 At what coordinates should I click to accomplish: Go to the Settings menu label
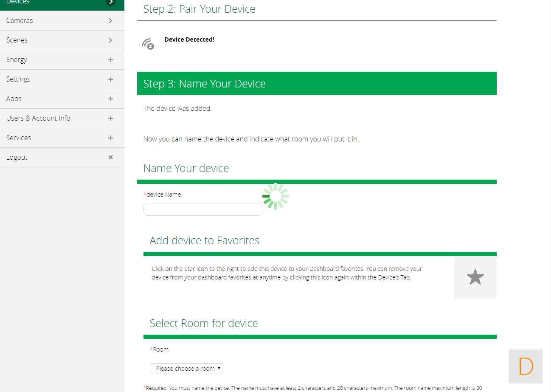coord(18,79)
